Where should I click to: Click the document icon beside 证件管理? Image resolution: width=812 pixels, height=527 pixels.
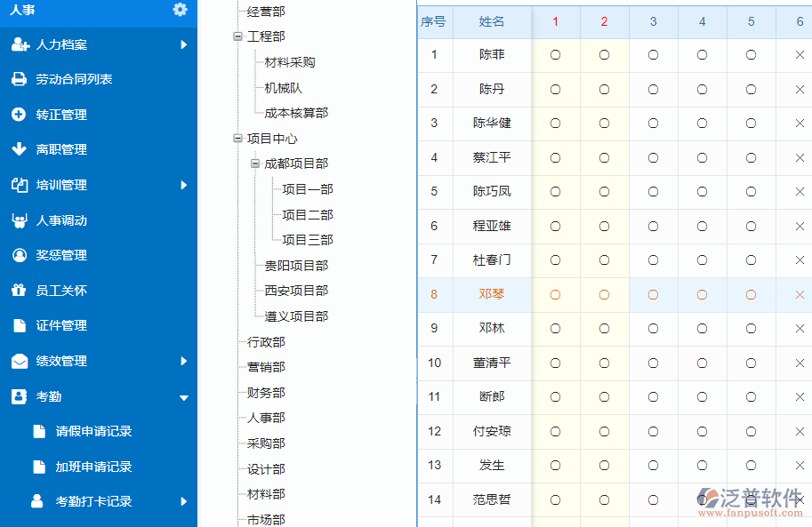point(20,325)
